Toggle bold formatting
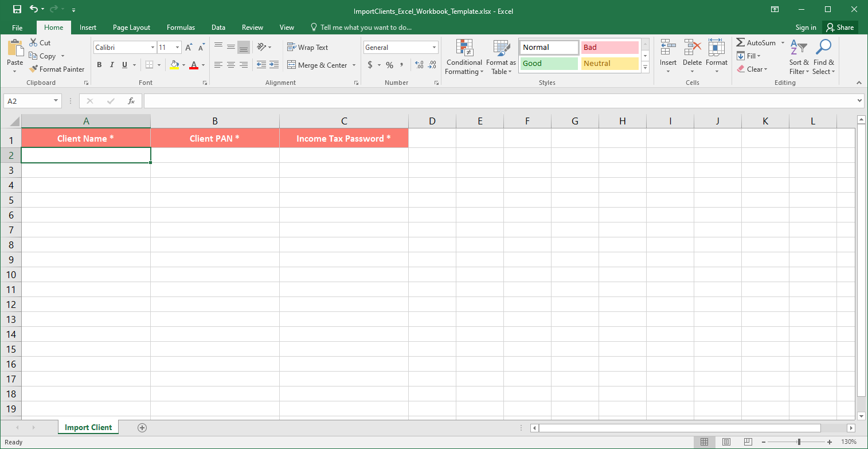 pos(99,65)
